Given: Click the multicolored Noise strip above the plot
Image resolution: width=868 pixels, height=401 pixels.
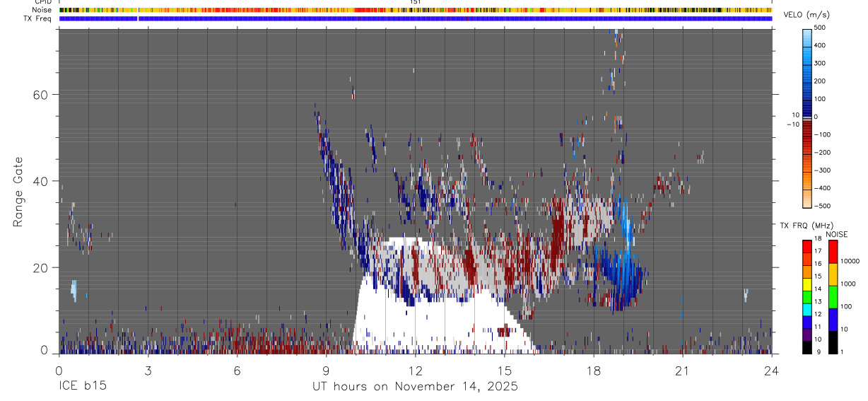Looking at the screenshot, I should tap(416, 11).
